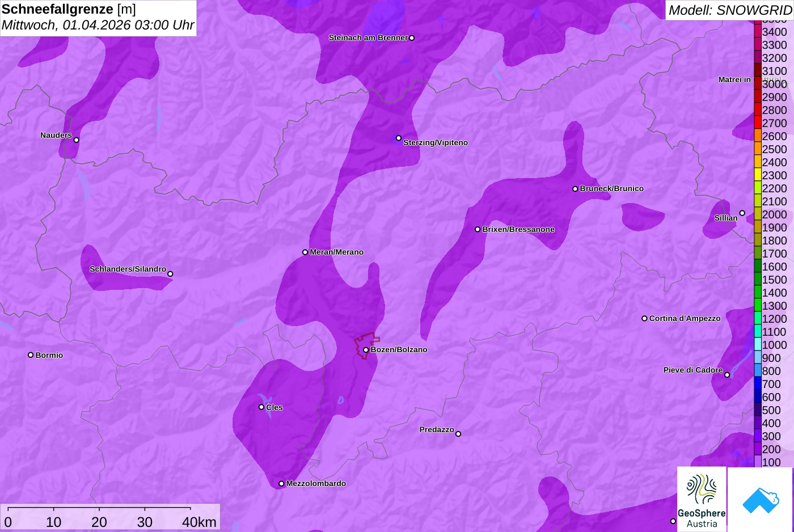Click the Schlanders/Silandro label text

tap(128, 269)
